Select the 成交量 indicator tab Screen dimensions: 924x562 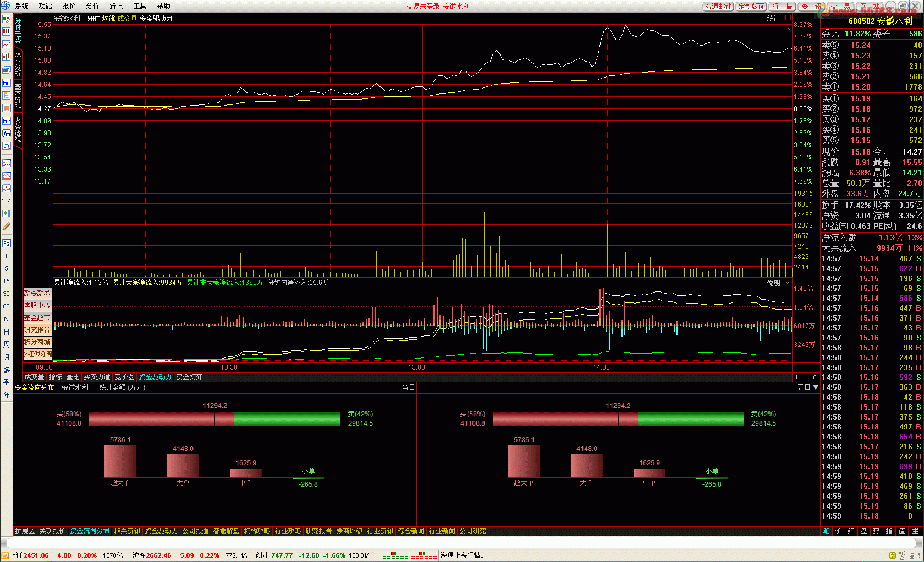pos(34,377)
